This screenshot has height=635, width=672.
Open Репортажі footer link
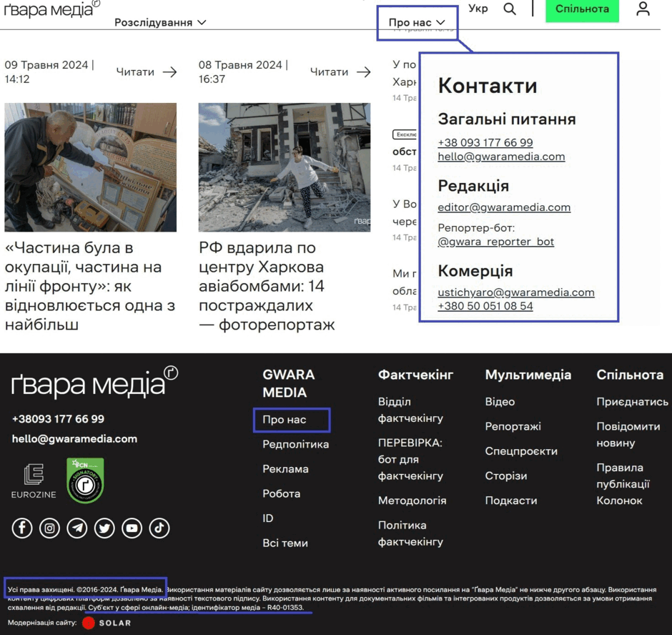tap(513, 426)
